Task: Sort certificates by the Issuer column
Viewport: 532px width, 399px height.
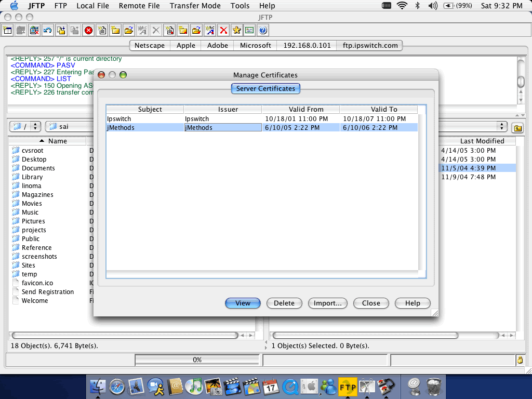Action: pos(223,109)
